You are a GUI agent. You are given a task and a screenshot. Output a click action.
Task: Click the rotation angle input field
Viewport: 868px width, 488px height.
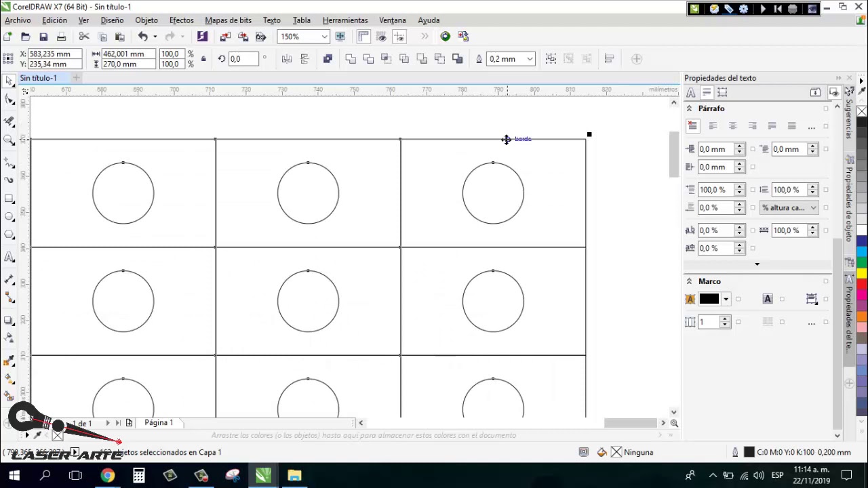pyautogui.click(x=243, y=59)
